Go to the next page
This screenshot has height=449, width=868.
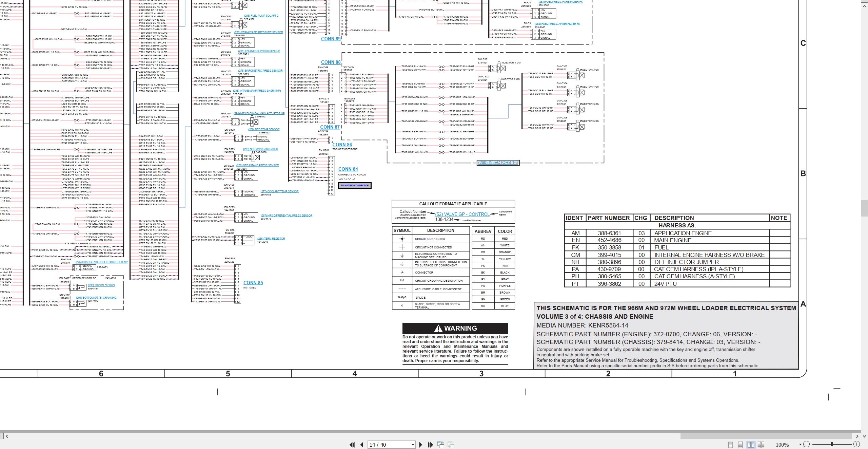pos(421,445)
